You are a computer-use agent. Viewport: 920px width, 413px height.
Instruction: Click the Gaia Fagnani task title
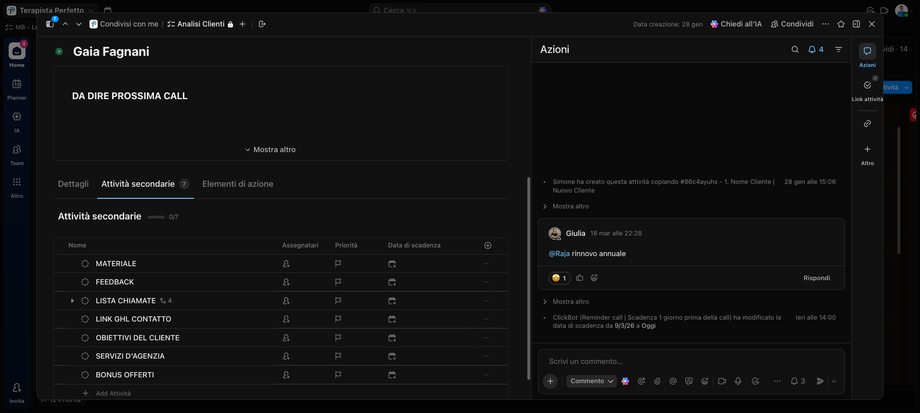(111, 52)
